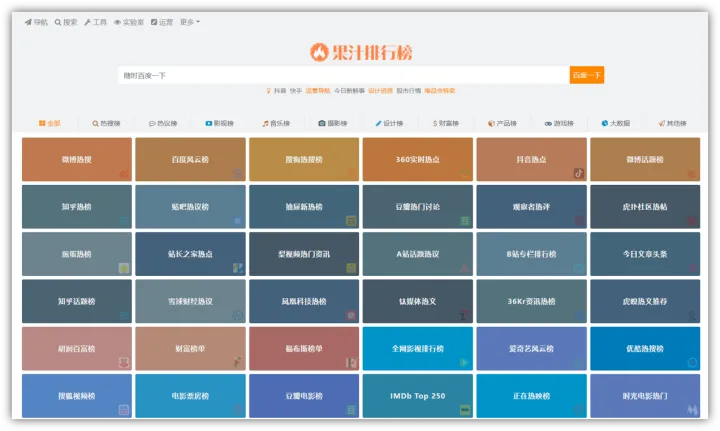The image size is (720, 431).
Task: Open the 全网影视排行榜 card
Action: [x=417, y=348]
